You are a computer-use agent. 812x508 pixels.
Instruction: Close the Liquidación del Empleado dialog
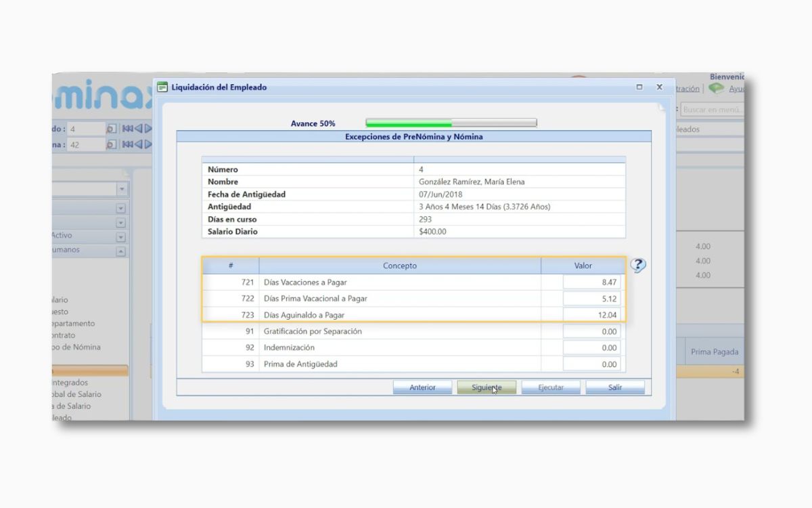pyautogui.click(x=659, y=87)
